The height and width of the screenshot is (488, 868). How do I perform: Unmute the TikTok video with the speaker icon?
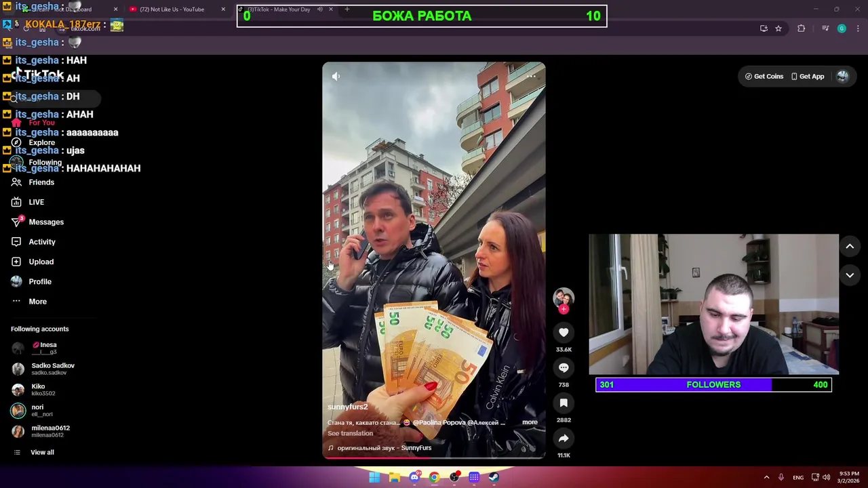coord(336,77)
